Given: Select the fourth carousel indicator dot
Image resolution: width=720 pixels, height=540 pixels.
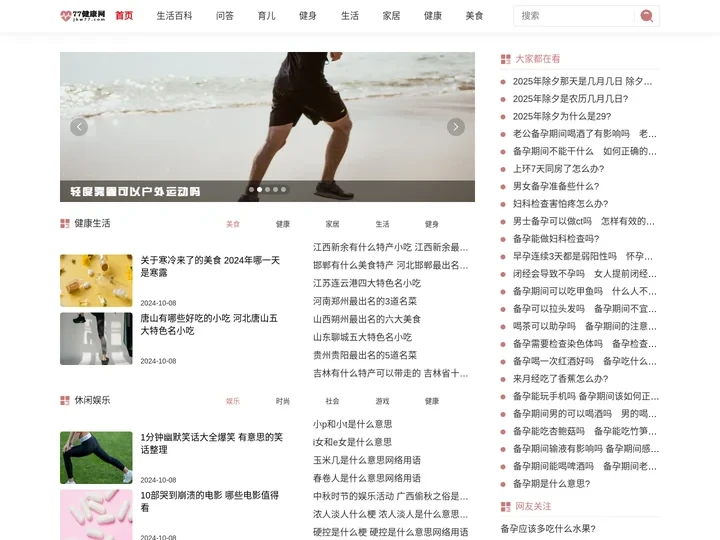Looking at the screenshot, I should 276,189.
